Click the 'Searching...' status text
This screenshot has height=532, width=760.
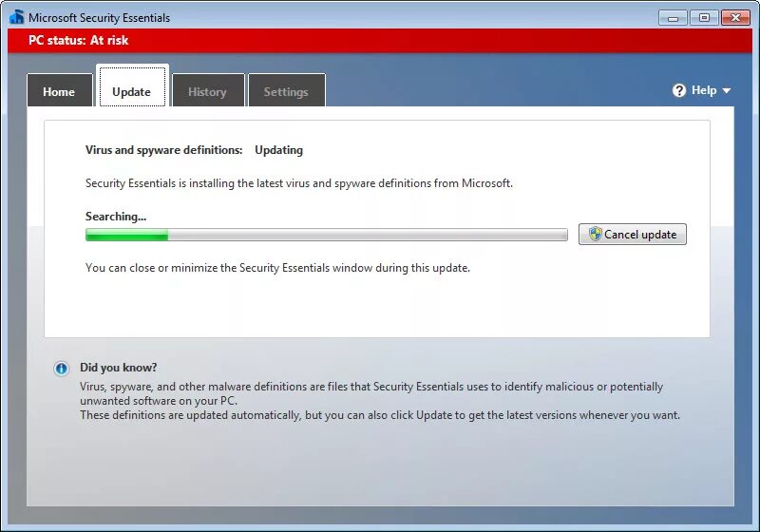tap(116, 217)
